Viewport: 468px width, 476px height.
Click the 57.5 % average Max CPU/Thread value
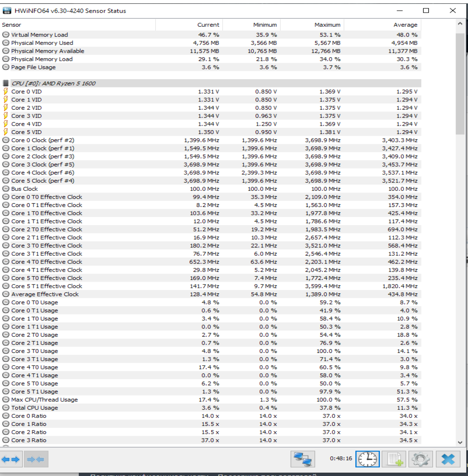407,400
